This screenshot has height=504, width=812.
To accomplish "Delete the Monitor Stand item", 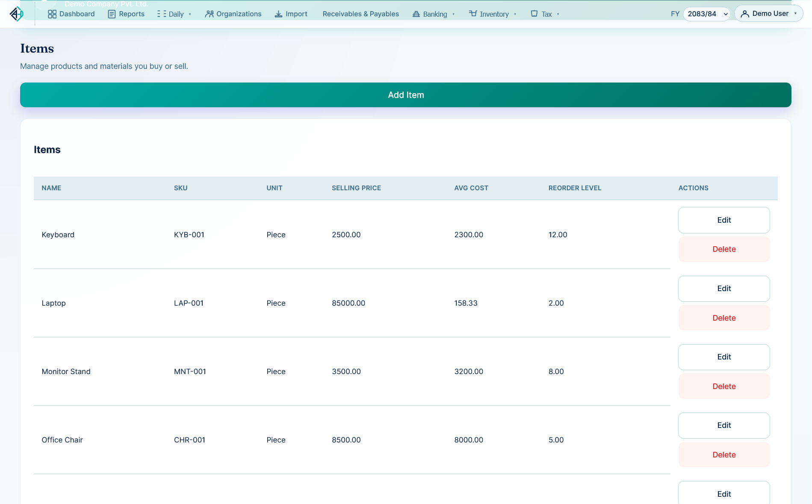I will coord(724,386).
